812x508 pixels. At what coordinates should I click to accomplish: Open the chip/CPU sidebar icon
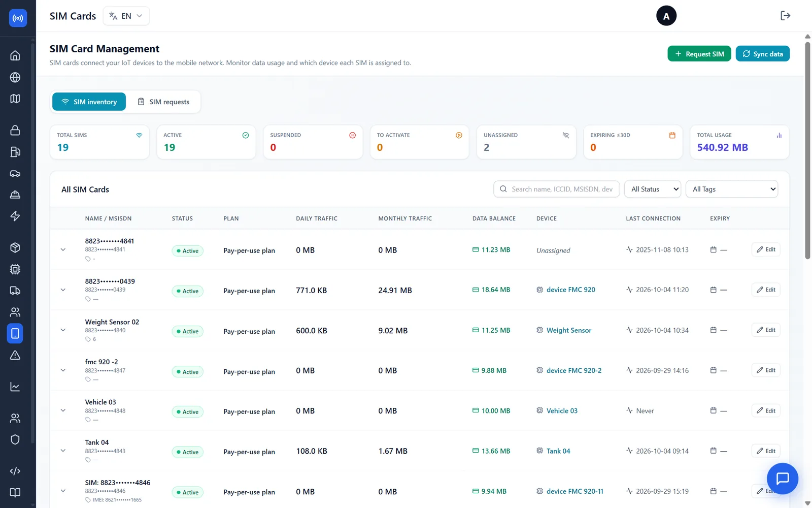(15, 269)
